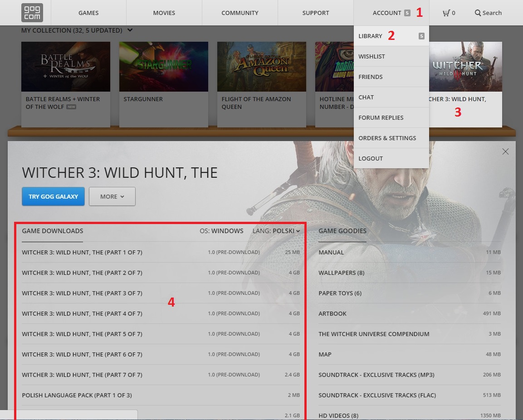This screenshot has width=523, height=420.
Task: Download Soundtrack Exclusive Tracks (FLAC)
Action: 410,395
